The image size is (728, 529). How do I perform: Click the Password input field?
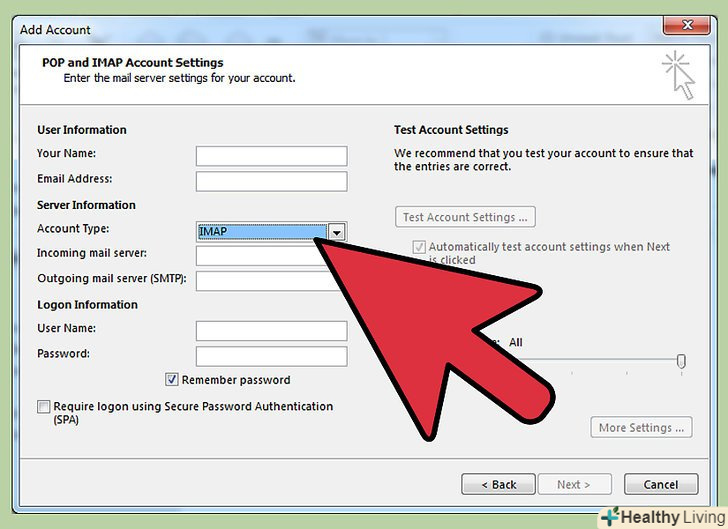[x=271, y=356]
